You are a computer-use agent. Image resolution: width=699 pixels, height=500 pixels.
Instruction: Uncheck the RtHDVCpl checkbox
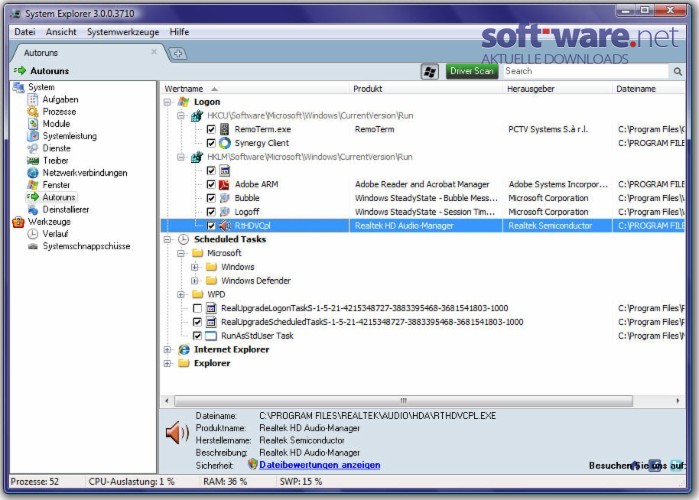211,225
